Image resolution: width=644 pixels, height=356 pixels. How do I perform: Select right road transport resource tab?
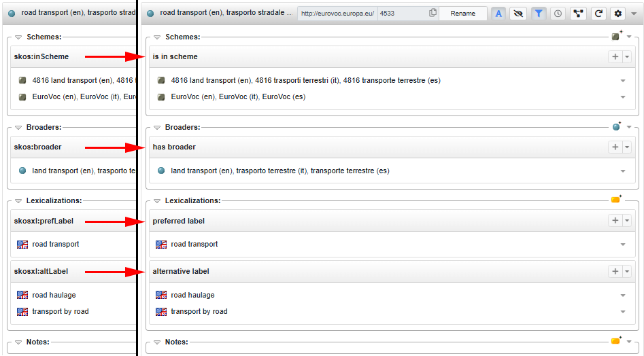(220, 13)
